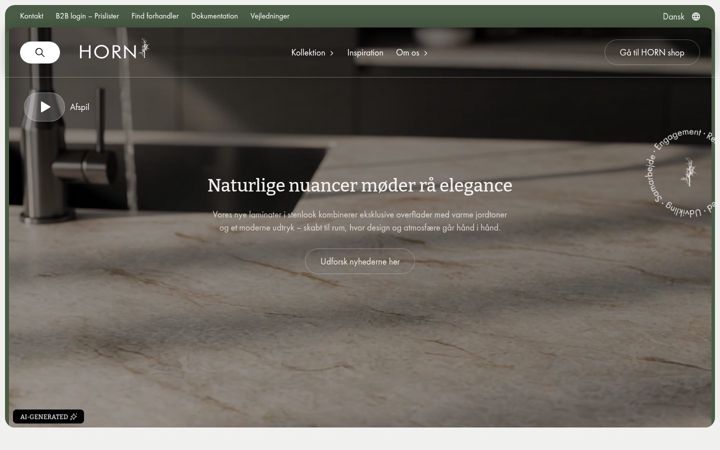This screenshot has width=720, height=450.
Task: Open B2B login – Prislister link
Action: pyautogui.click(x=87, y=16)
